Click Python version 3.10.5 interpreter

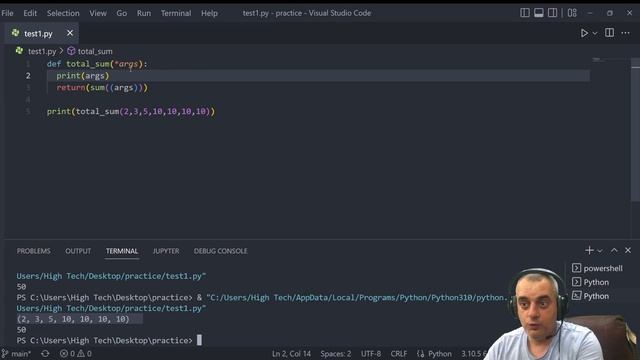pos(473,353)
